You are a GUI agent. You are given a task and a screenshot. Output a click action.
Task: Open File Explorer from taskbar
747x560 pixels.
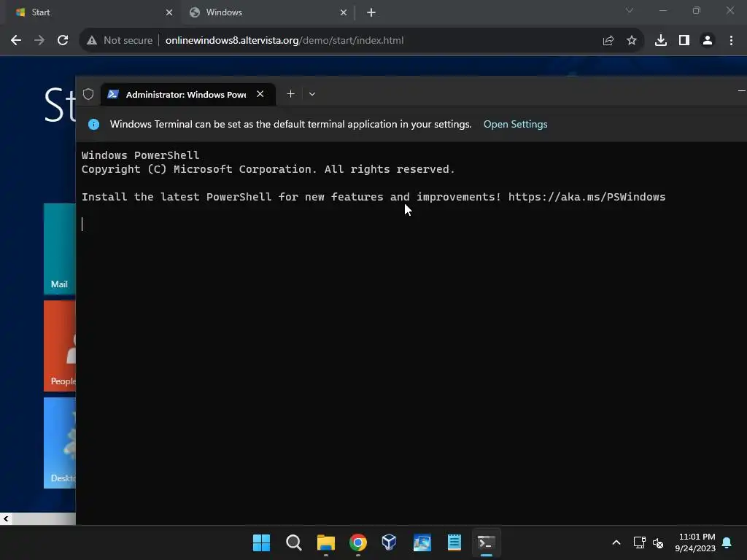click(326, 542)
